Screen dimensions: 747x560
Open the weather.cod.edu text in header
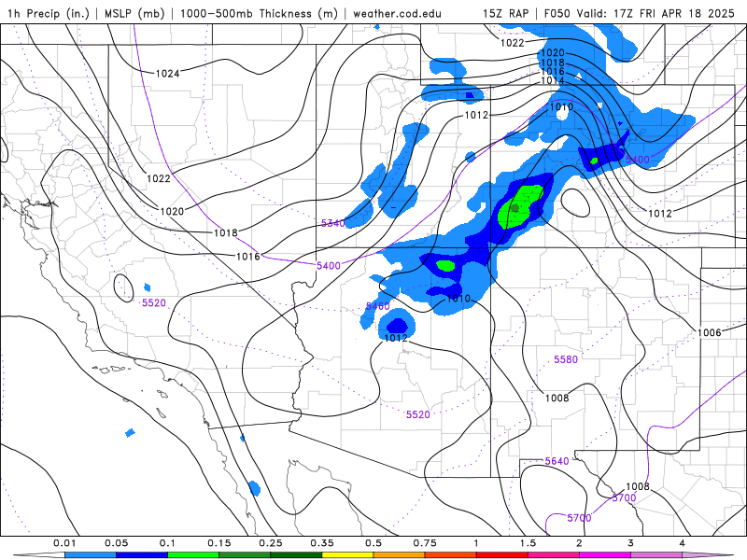(x=397, y=13)
